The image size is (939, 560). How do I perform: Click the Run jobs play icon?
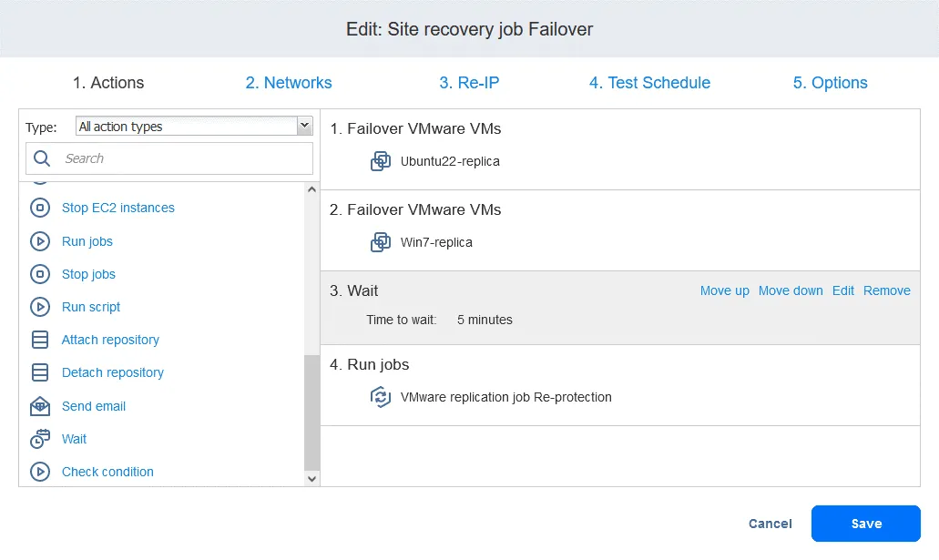(x=39, y=240)
